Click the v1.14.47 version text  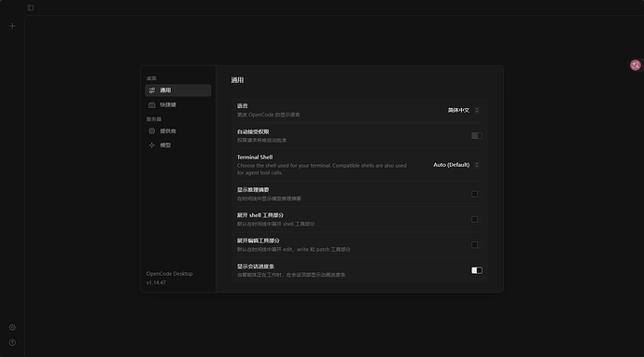point(156,282)
